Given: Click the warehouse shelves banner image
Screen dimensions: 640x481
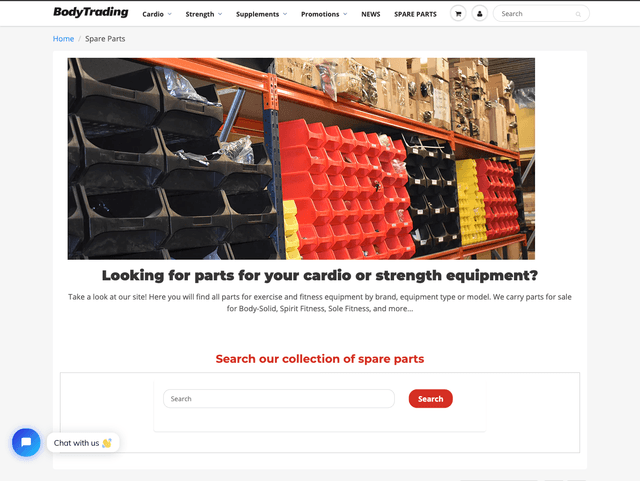Looking at the screenshot, I should click(x=301, y=158).
